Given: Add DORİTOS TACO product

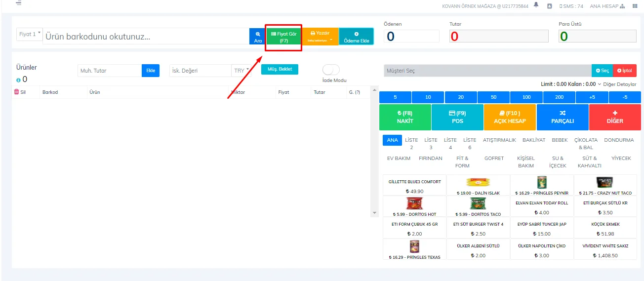Looking at the screenshot, I should pyautogui.click(x=478, y=206).
